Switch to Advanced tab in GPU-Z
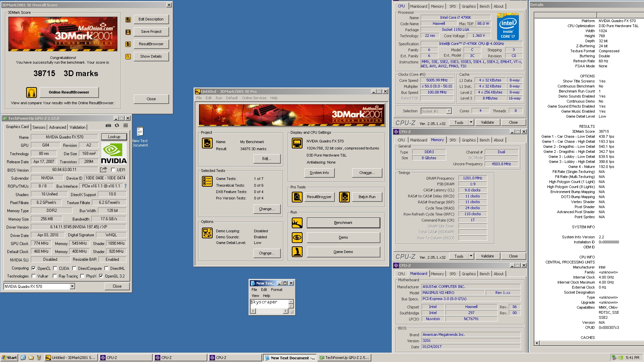 [x=58, y=127]
